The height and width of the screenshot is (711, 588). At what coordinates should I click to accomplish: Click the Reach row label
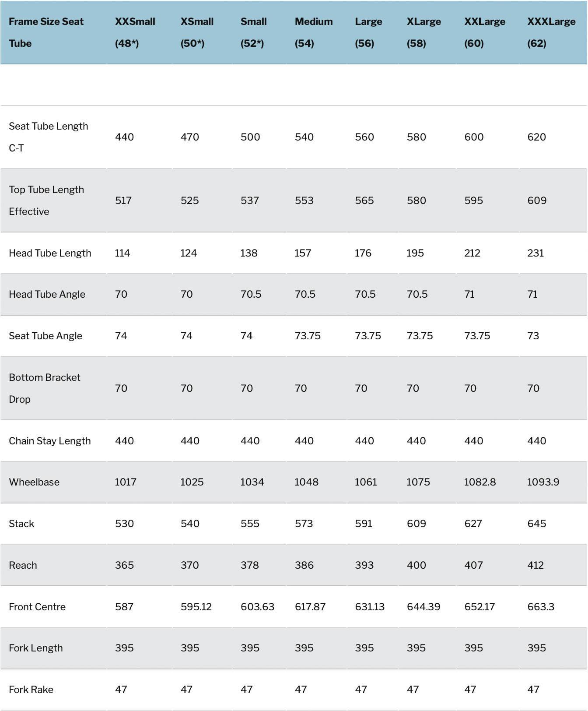23,565
